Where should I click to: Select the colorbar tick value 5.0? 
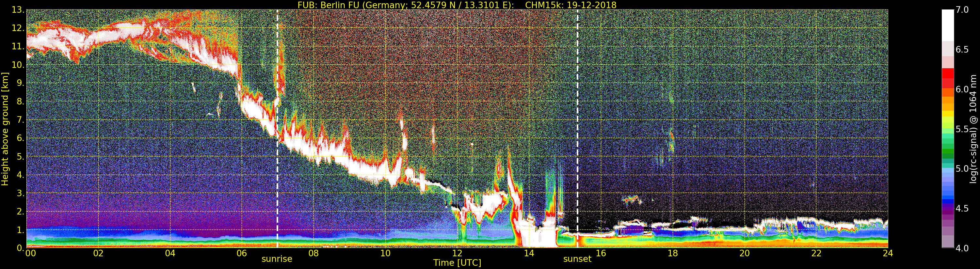tap(962, 168)
